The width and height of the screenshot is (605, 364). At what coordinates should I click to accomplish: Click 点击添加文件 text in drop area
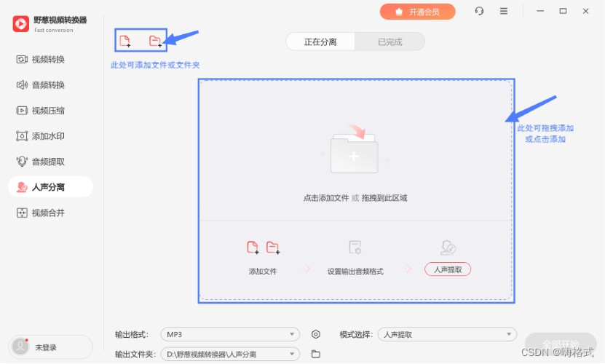click(x=326, y=198)
